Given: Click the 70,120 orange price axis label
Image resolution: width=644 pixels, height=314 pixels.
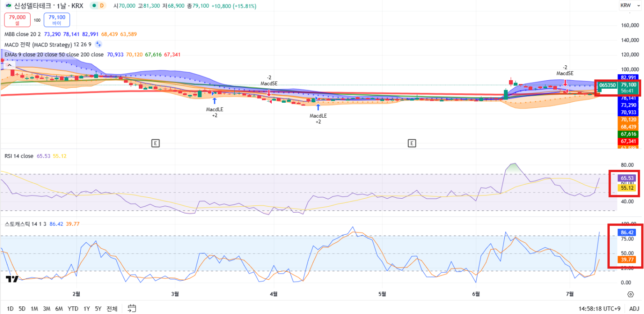Looking at the screenshot, I should point(628,120).
